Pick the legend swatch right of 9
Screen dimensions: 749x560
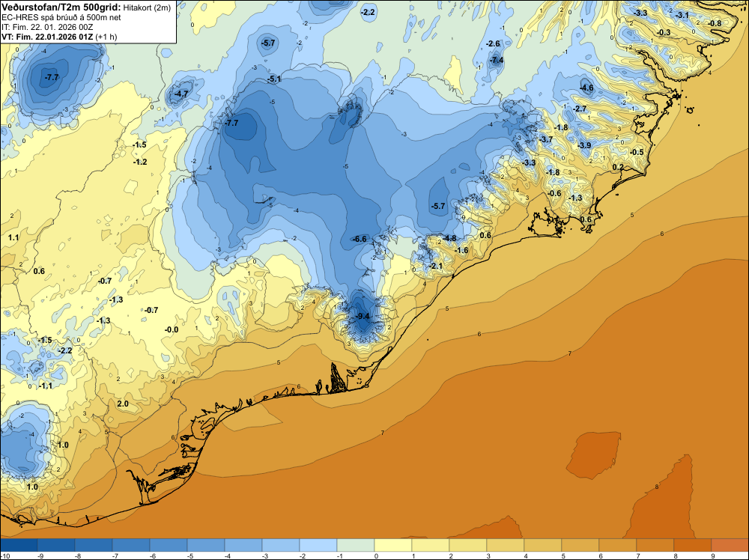point(730,545)
